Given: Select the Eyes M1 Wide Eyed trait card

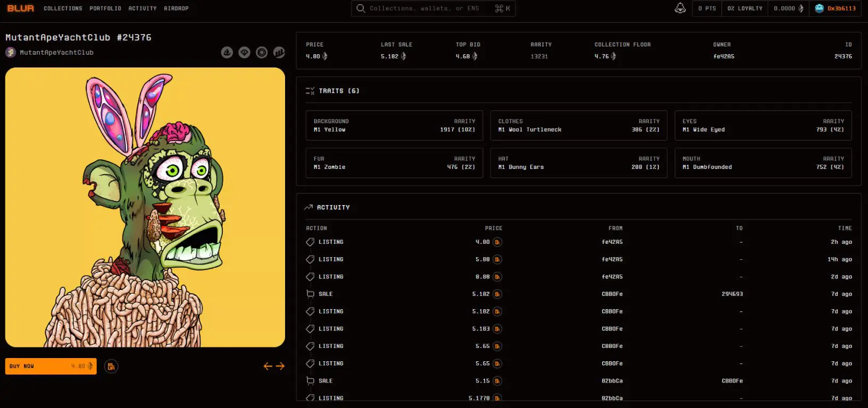Looking at the screenshot, I should tap(763, 125).
